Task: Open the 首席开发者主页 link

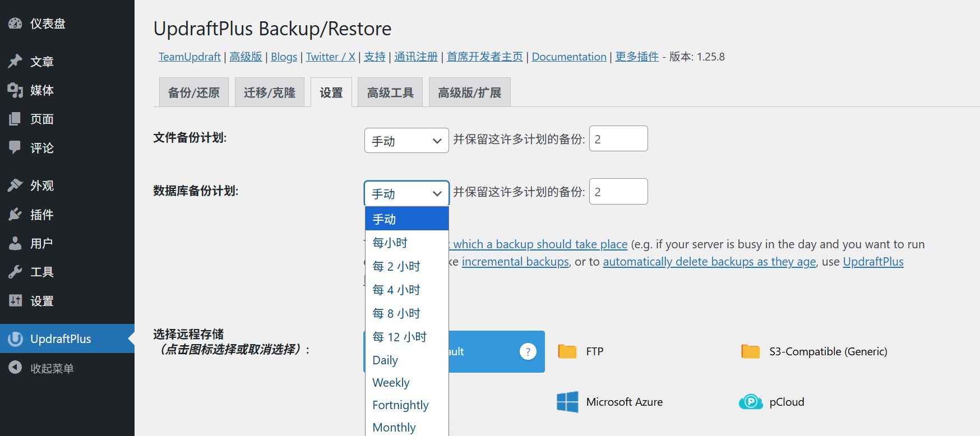Action: (x=485, y=57)
